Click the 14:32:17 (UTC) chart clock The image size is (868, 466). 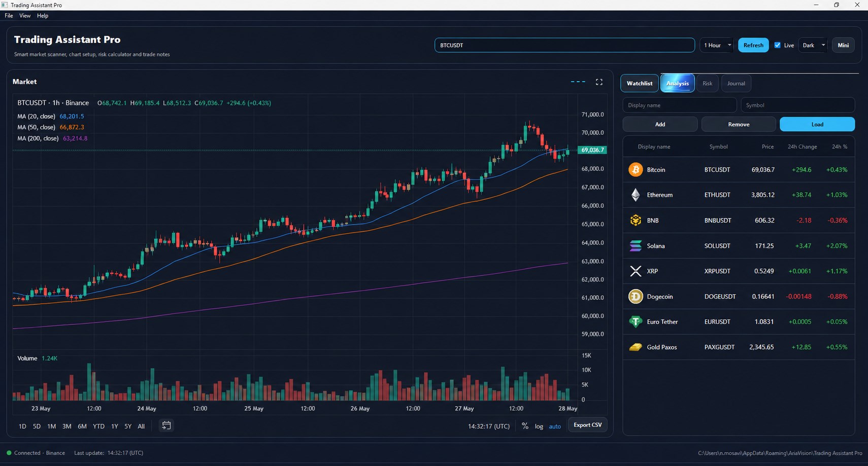tap(489, 426)
